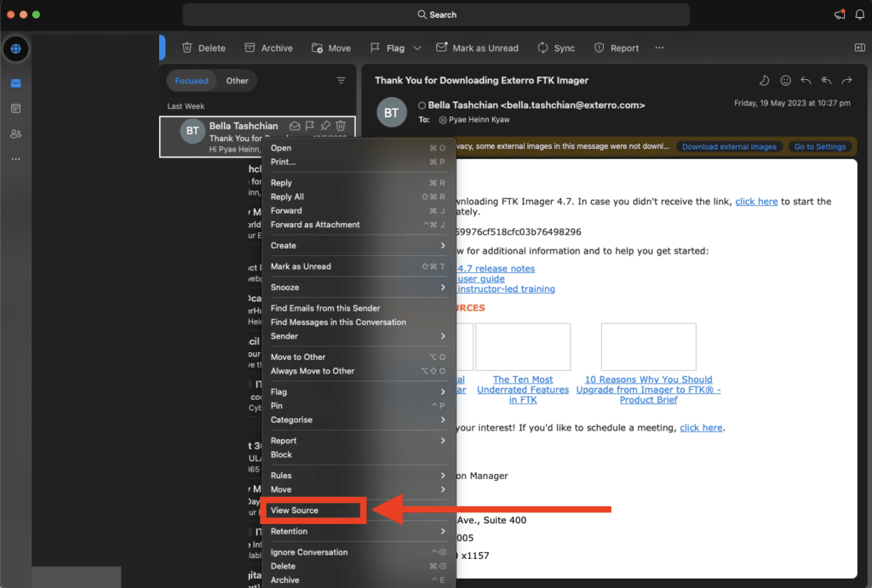872x588 pixels.
Task: Focus the Search field
Action: coord(436,15)
